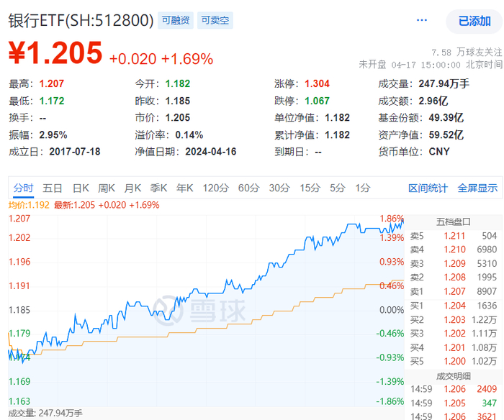Click the 溢价率 value 0.14%

pyautogui.click(x=189, y=135)
